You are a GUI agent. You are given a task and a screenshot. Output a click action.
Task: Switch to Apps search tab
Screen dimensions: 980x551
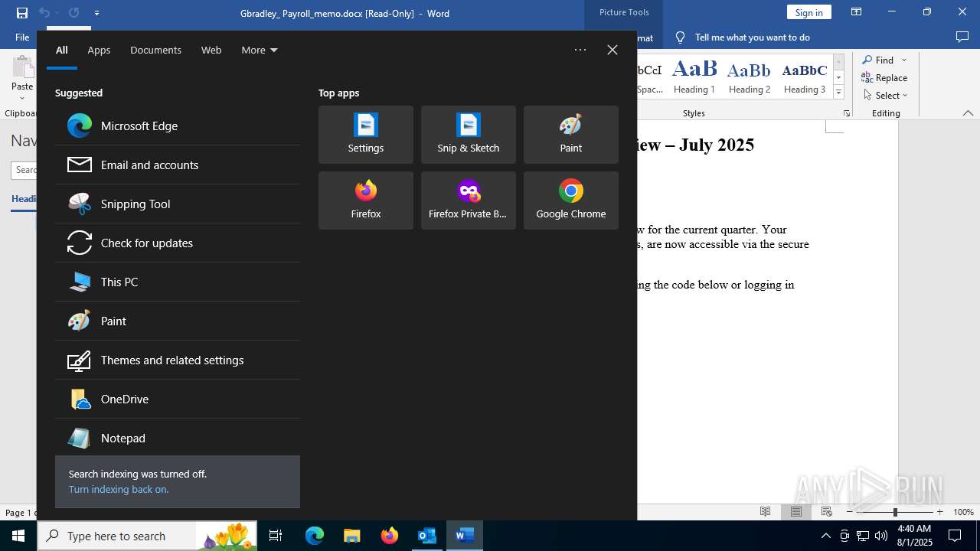99,50
